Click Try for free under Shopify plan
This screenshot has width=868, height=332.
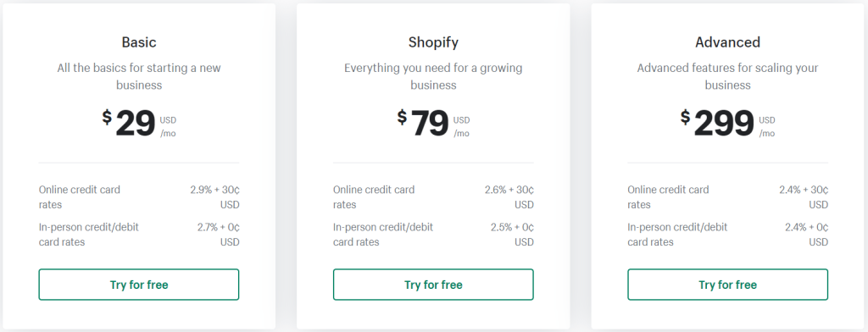[x=433, y=285]
